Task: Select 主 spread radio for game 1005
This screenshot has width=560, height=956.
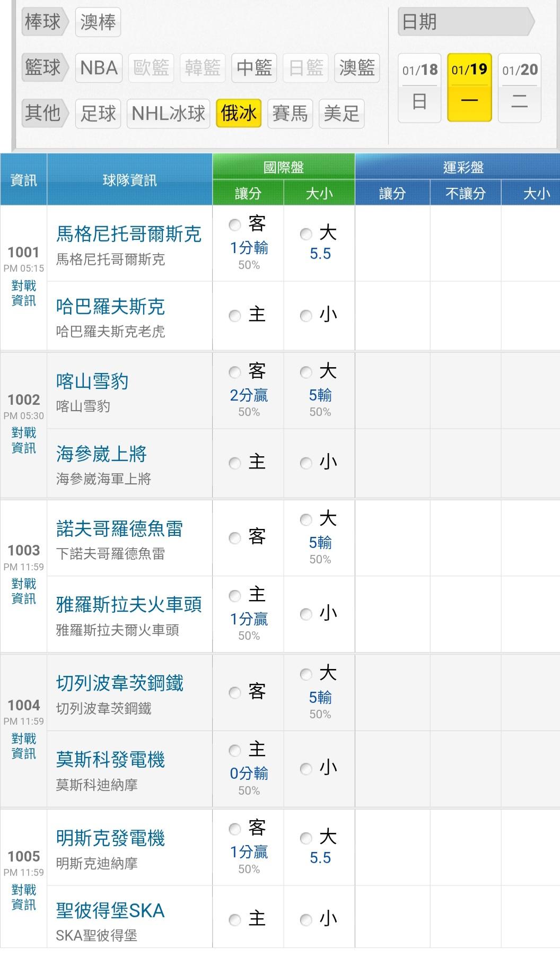Action: (235, 920)
